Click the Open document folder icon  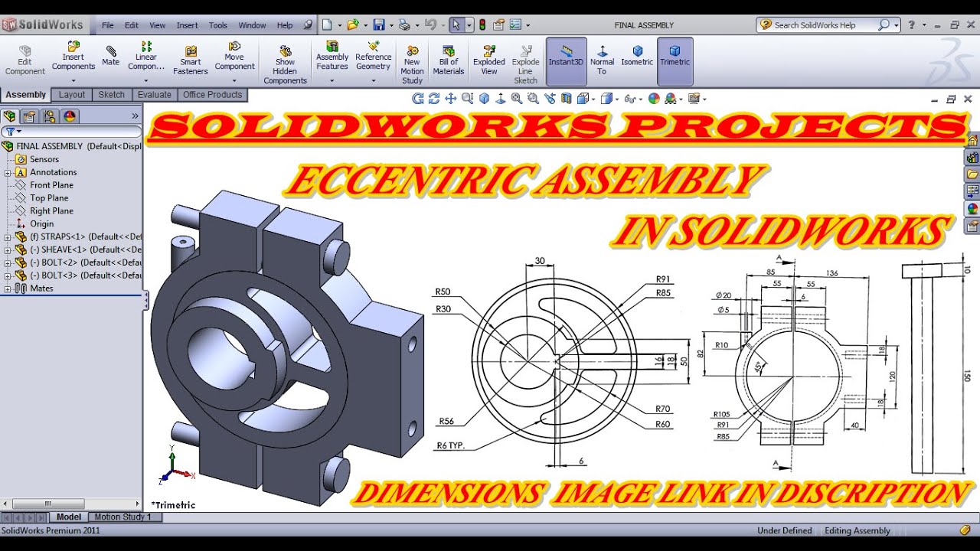click(x=352, y=24)
